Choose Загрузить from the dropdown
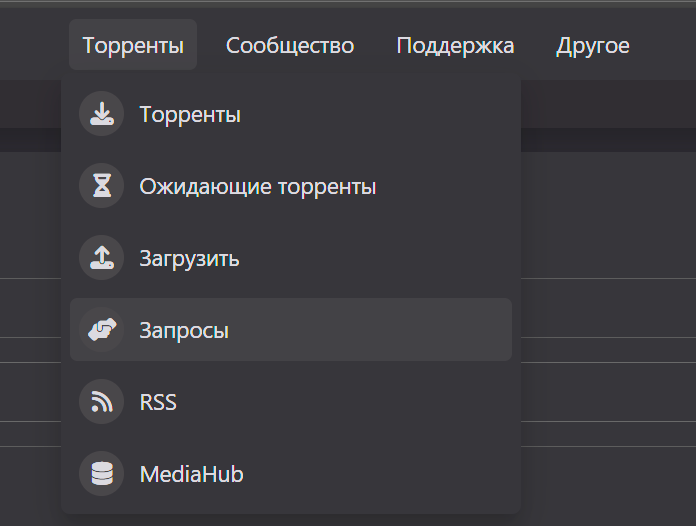The height and width of the screenshot is (526, 696). pyautogui.click(x=189, y=259)
